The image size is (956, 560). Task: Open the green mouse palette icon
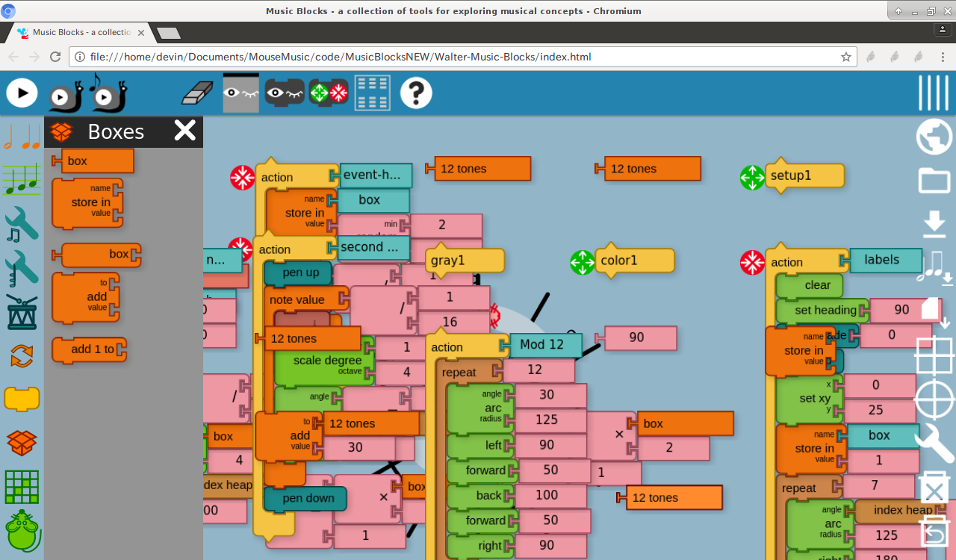pos(22,531)
